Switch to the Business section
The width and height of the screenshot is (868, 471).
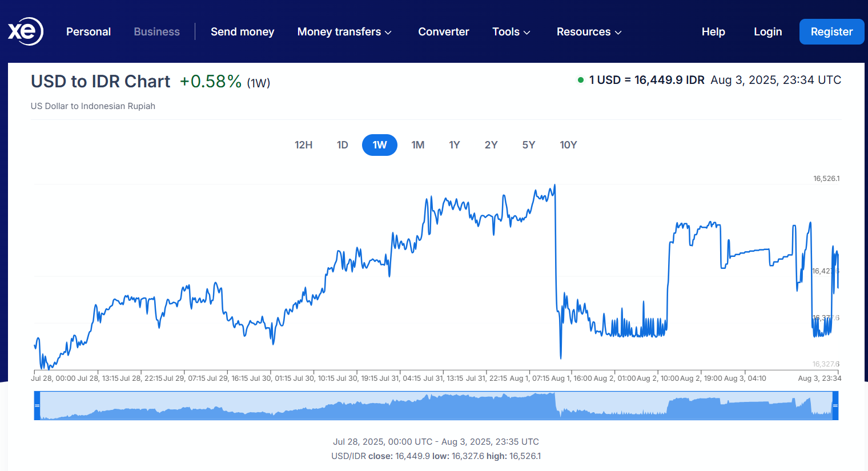coord(156,32)
